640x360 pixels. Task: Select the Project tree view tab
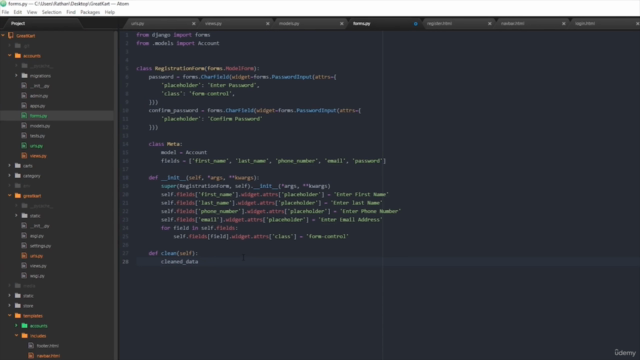(x=18, y=24)
